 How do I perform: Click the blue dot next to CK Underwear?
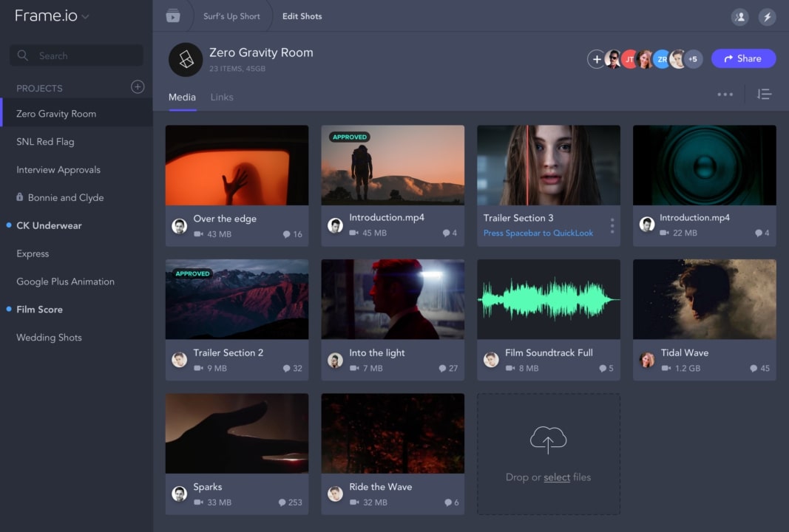pyautogui.click(x=7, y=225)
